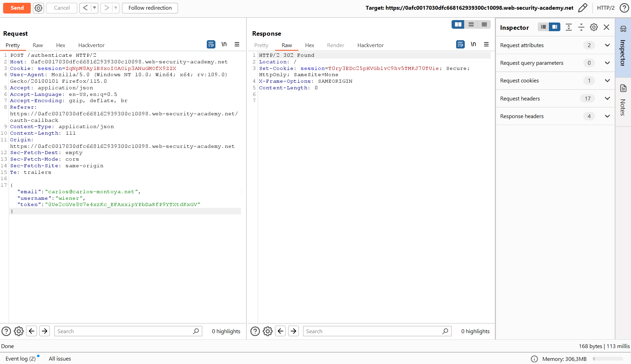The height and width of the screenshot is (364, 631).
Task: Toggle non-printable characters in Response panel
Action: [473, 44]
